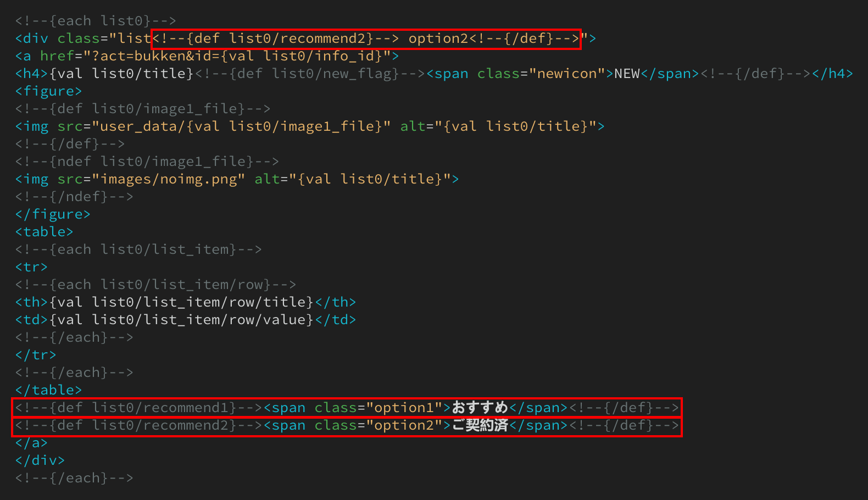
Task: Click the closing table tag
Action: click(48, 390)
